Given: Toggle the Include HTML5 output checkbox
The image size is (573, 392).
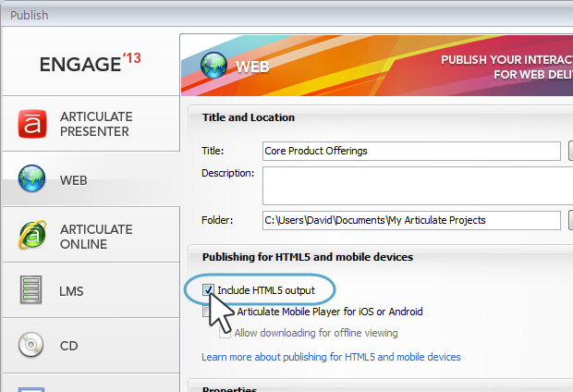Looking at the screenshot, I should (208, 290).
